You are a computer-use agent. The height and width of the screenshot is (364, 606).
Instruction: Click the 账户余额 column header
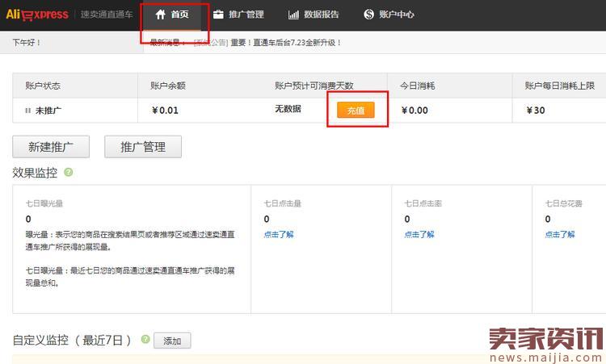coord(168,86)
